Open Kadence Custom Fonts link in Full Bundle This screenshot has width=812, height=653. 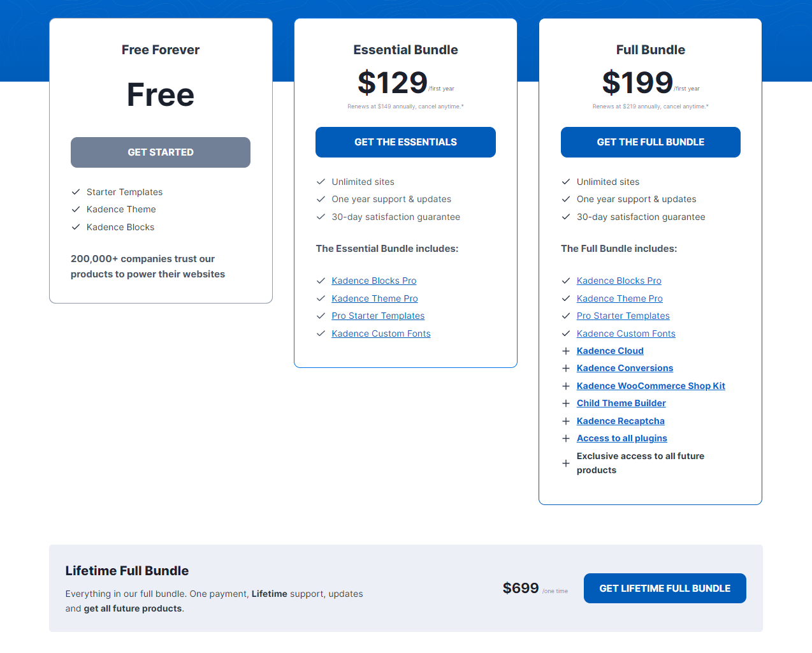pos(625,334)
